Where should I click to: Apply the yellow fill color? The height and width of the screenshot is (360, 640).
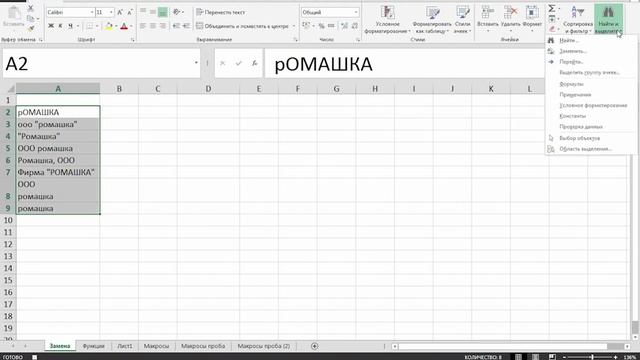(x=109, y=26)
